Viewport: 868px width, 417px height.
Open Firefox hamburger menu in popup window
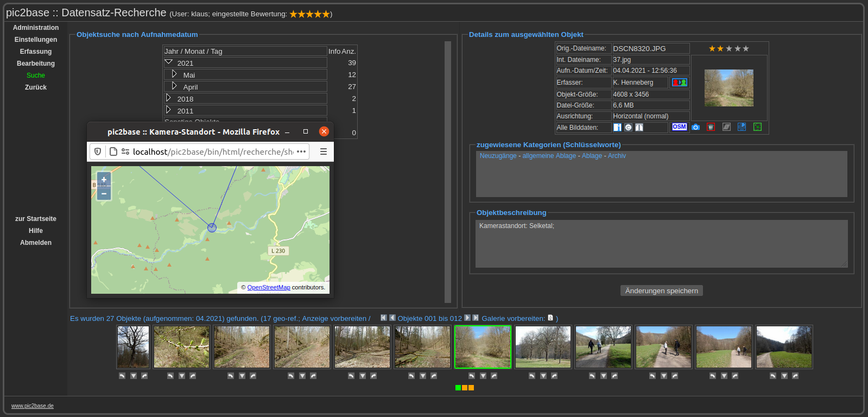pos(324,152)
